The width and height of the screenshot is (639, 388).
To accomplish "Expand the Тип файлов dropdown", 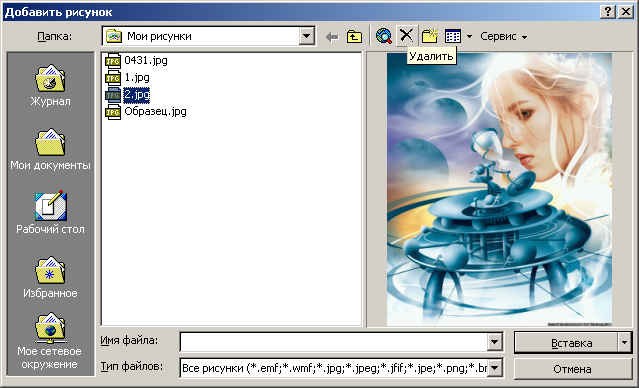I will click(495, 368).
